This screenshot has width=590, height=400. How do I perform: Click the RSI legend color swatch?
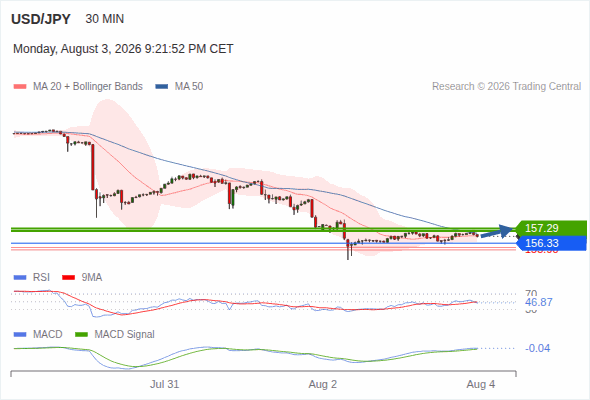coord(20,278)
